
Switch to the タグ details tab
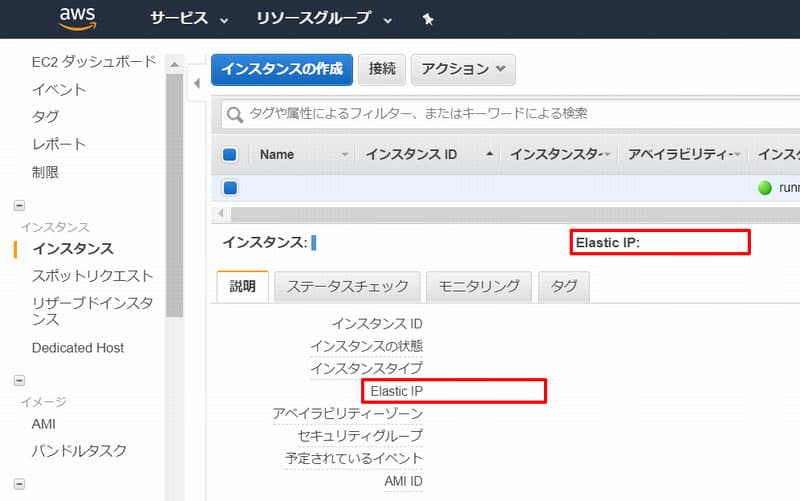(x=564, y=287)
